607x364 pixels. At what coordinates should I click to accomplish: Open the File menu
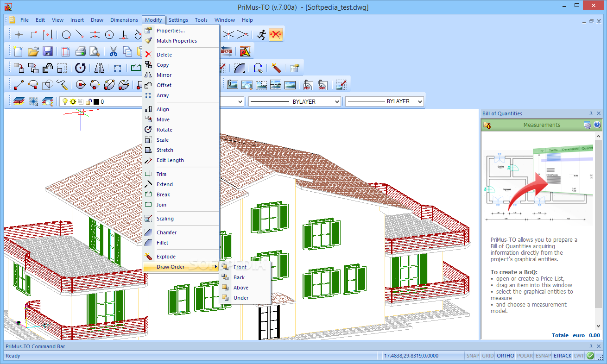coord(25,20)
